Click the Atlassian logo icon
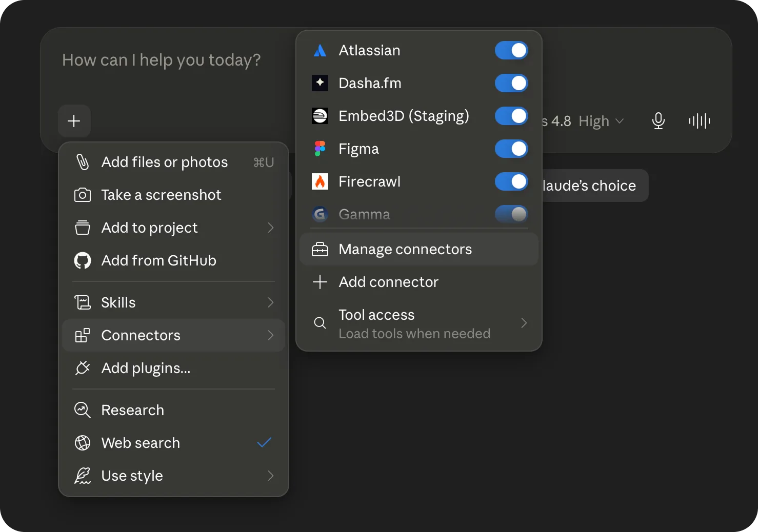The height and width of the screenshot is (532, 758). click(320, 50)
